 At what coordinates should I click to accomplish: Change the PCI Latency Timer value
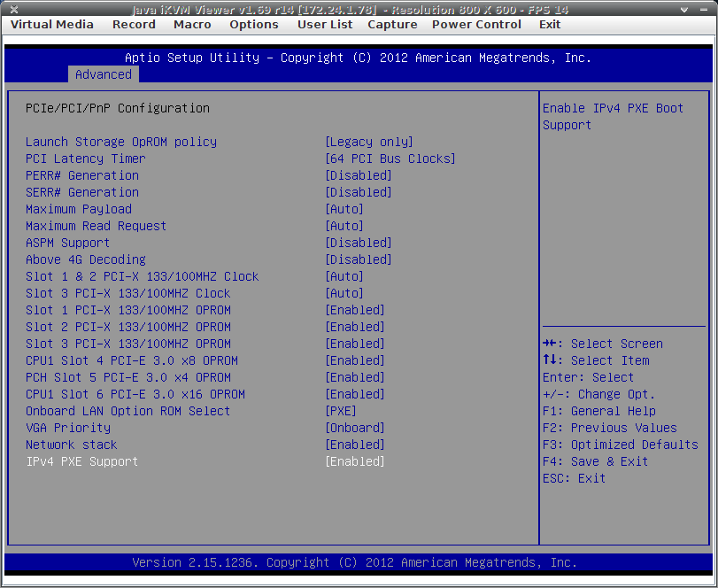[390, 159]
